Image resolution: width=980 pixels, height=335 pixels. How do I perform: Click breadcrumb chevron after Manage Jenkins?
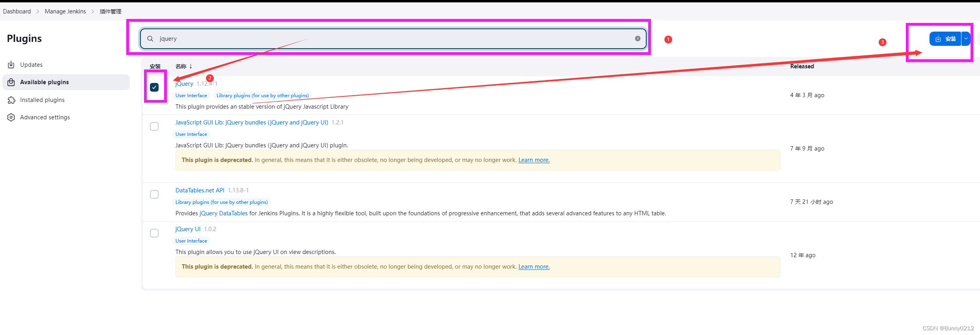tap(93, 11)
